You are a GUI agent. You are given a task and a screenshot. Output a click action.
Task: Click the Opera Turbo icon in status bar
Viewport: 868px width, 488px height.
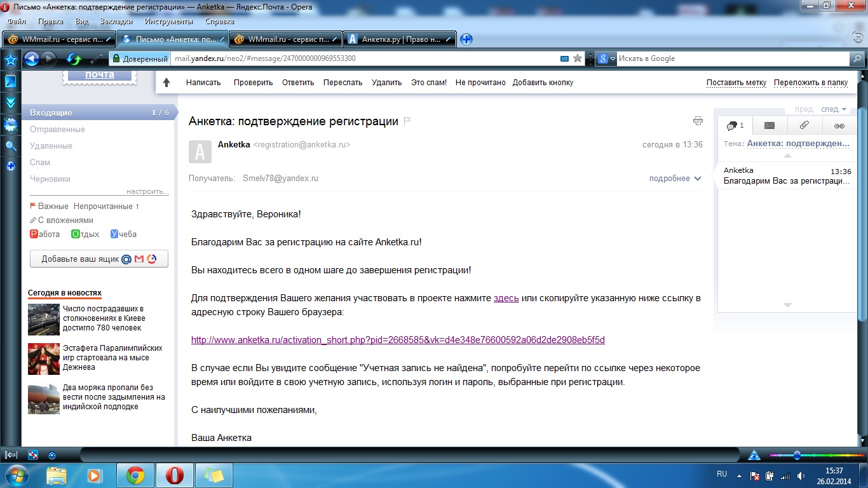click(x=52, y=454)
